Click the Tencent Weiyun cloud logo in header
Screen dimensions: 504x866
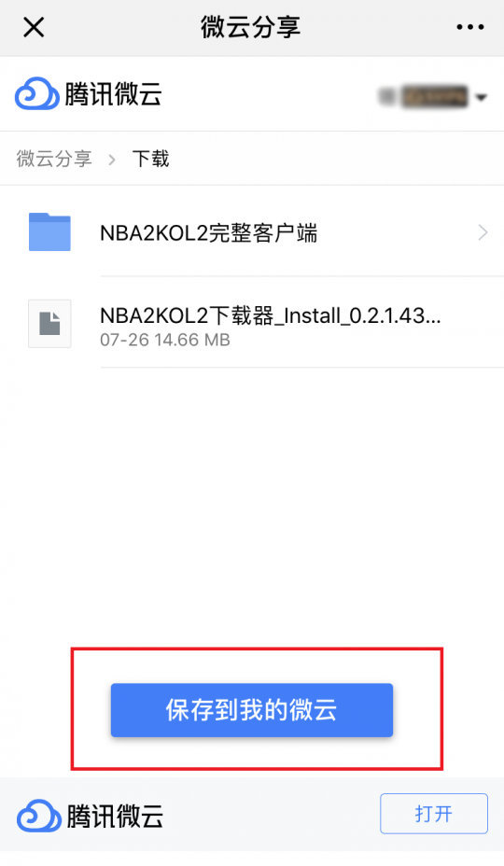coord(36,94)
